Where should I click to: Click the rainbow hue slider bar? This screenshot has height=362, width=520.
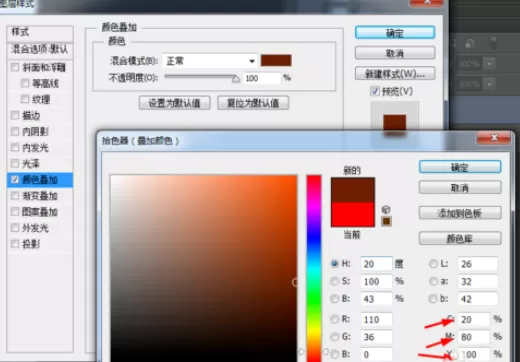314,268
